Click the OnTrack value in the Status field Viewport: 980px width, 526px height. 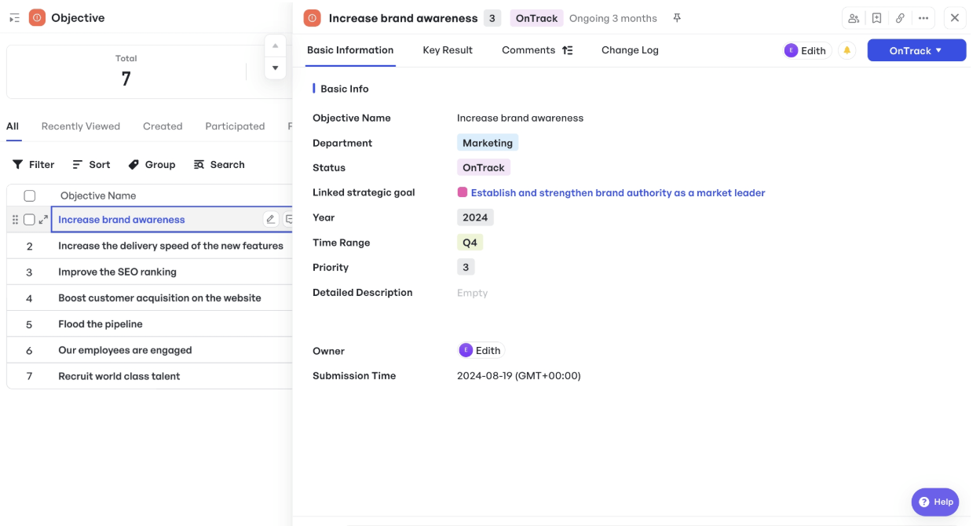pos(484,167)
